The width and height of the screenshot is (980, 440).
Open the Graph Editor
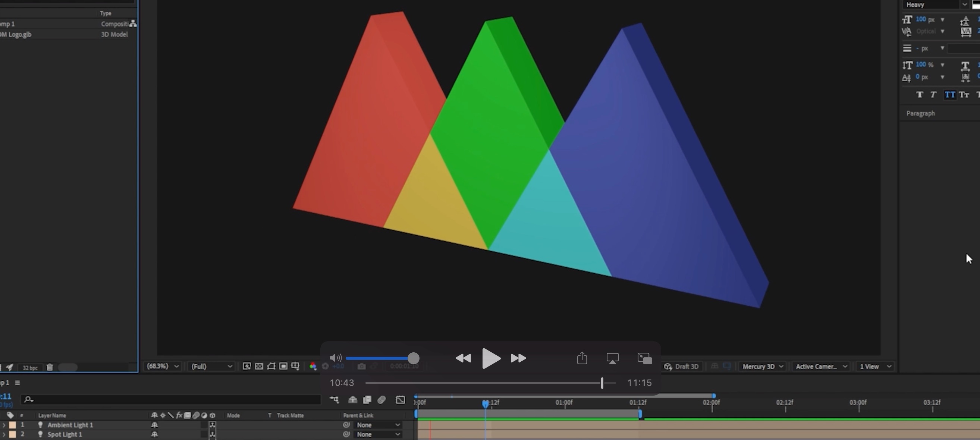[400, 400]
